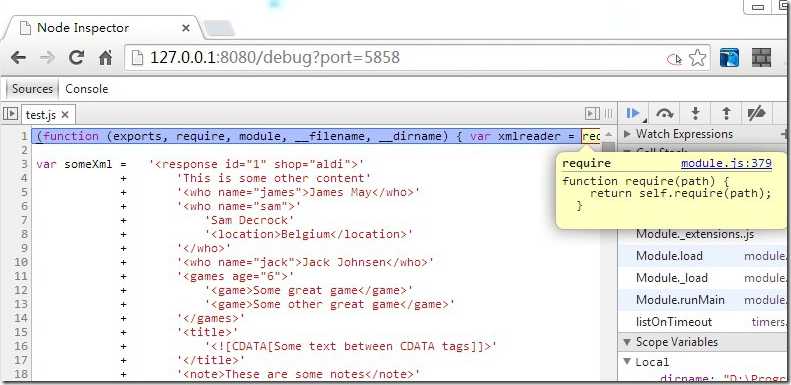Click the browser forward arrow

coord(47,58)
